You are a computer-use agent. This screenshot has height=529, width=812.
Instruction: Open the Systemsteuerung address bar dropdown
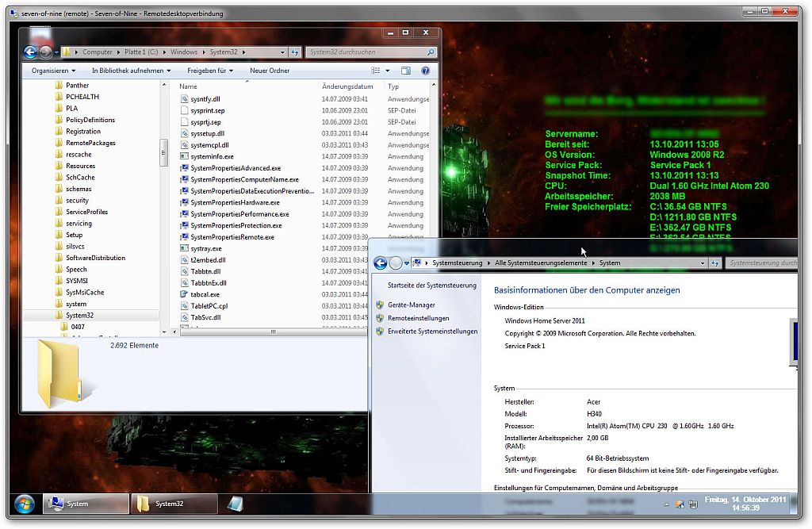coord(703,263)
